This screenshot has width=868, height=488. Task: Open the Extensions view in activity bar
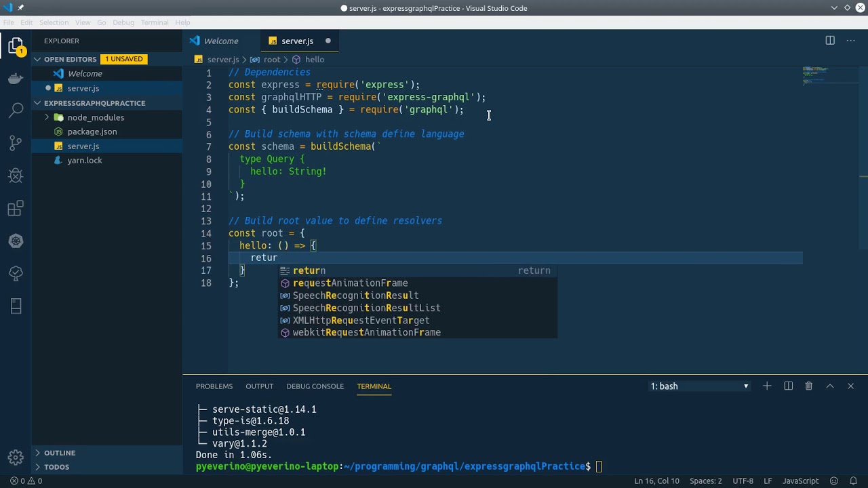pyautogui.click(x=16, y=208)
